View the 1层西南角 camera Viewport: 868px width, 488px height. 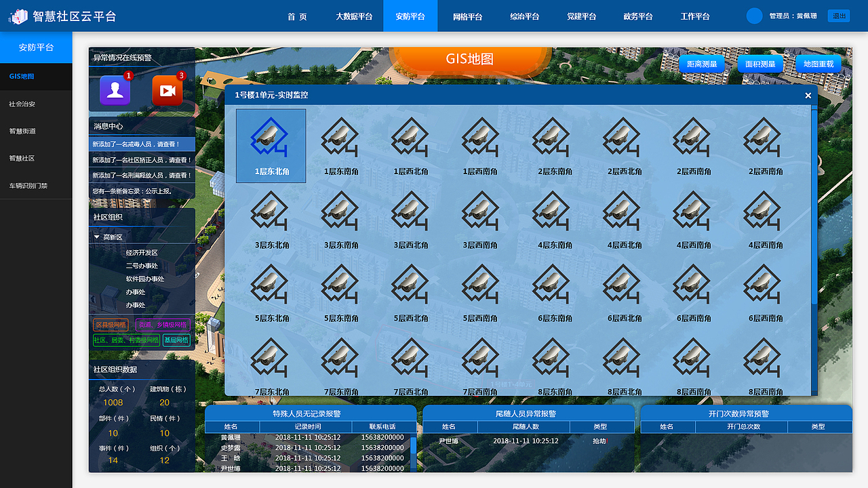pos(481,146)
